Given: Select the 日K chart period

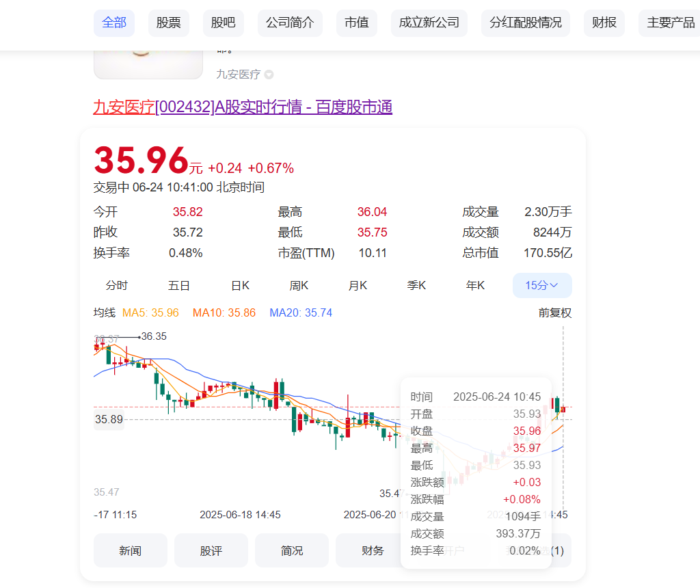Looking at the screenshot, I should [x=240, y=285].
